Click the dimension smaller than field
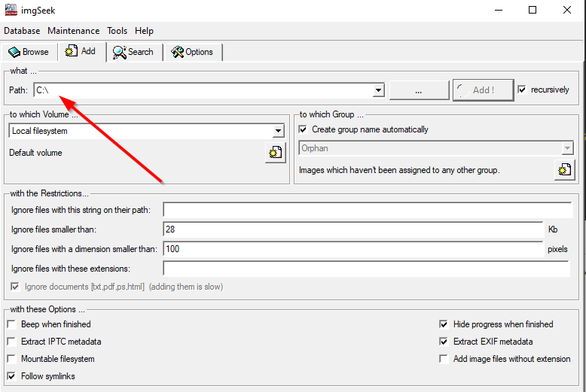The height and width of the screenshot is (392, 586). 353,249
